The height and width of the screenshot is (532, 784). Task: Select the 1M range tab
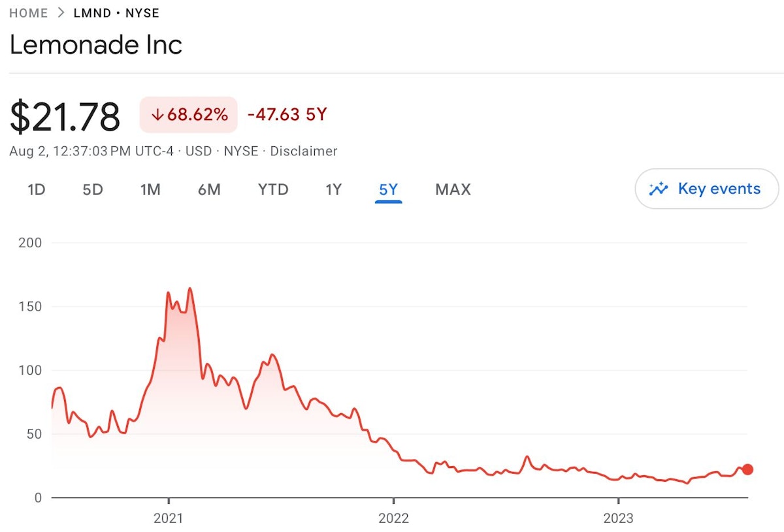pyautogui.click(x=150, y=189)
